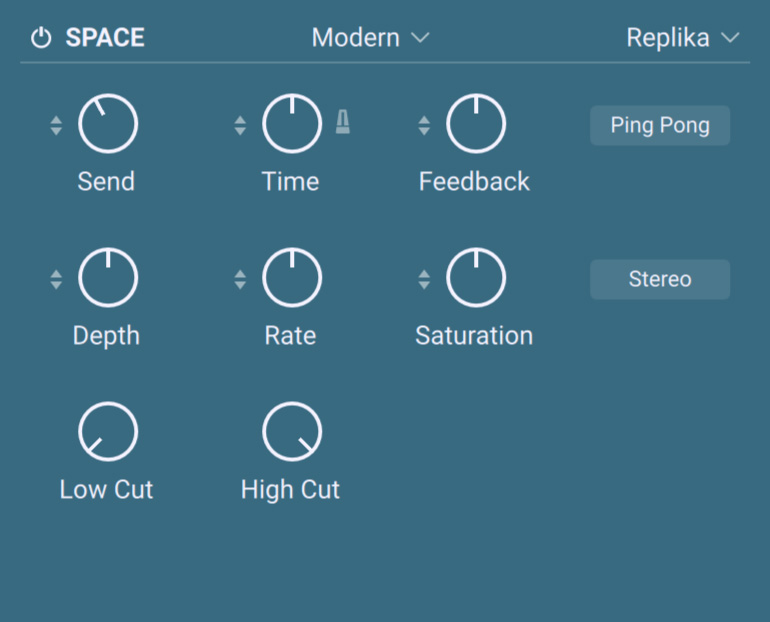Click the Low Cut knob
The image size is (770, 622).
point(108,432)
